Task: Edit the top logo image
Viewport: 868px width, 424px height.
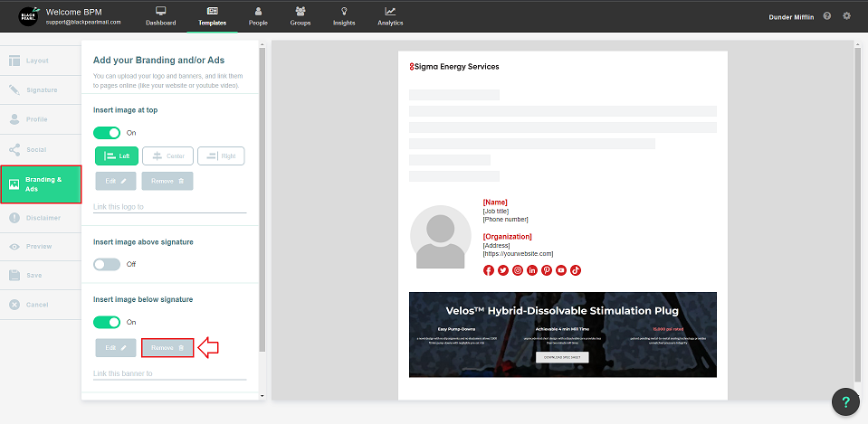Action: click(116, 181)
